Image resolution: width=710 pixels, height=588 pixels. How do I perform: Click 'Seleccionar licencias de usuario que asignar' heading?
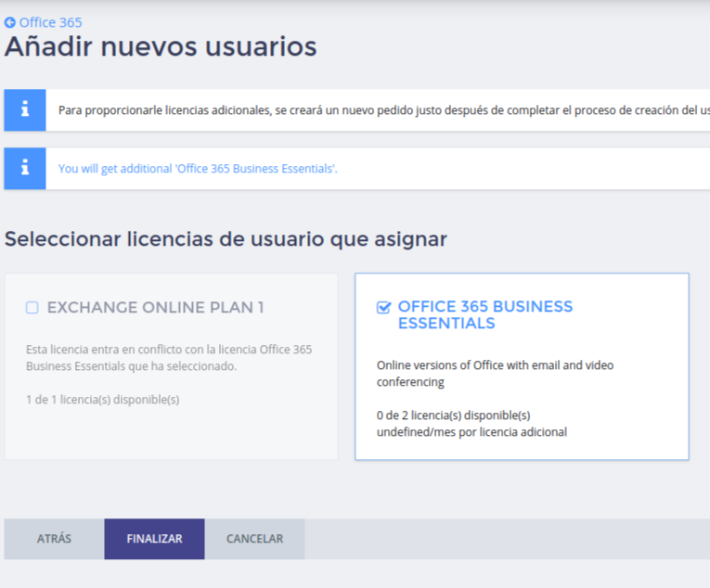(226, 239)
